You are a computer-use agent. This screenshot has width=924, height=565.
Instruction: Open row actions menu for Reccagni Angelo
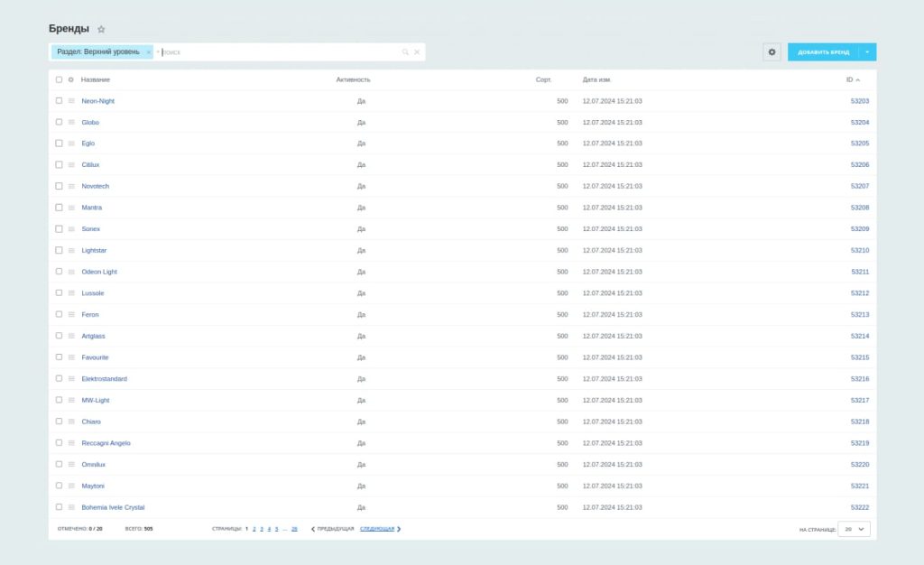(x=71, y=443)
